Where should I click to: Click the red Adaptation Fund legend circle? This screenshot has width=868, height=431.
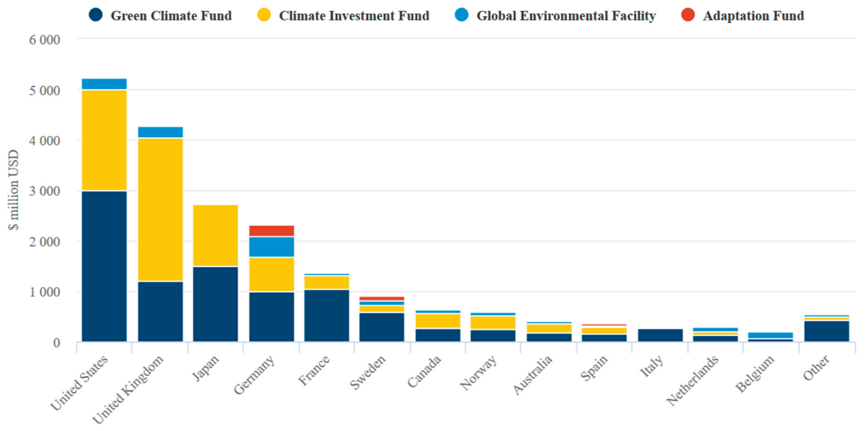[688, 15]
